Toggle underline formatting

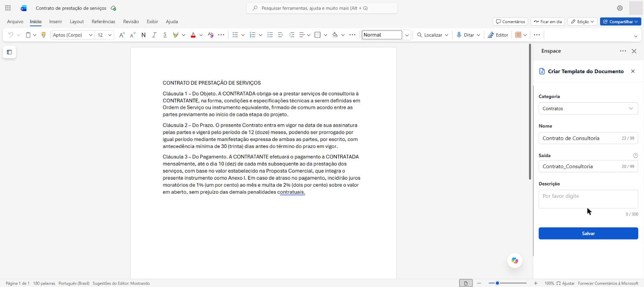coord(165,35)
